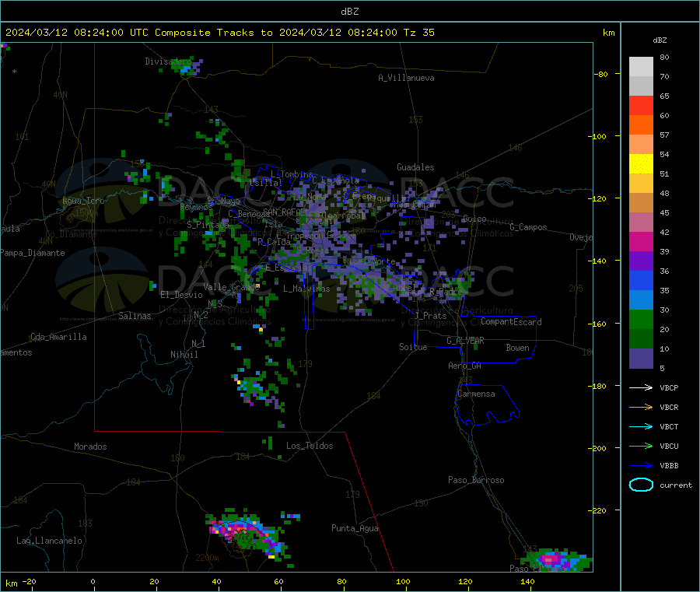Select the 65-70 dBZ light gray swatch

tap(641, 86)
